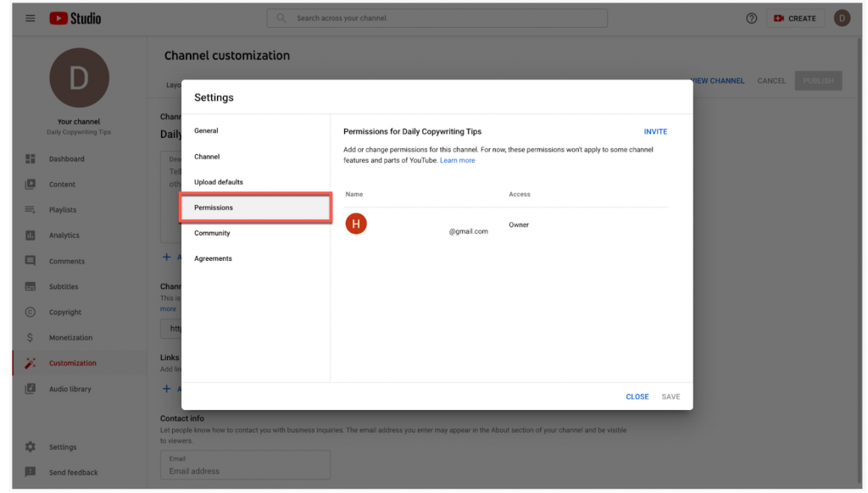Click VIEW CHANNEL link

tap(719, 80)
